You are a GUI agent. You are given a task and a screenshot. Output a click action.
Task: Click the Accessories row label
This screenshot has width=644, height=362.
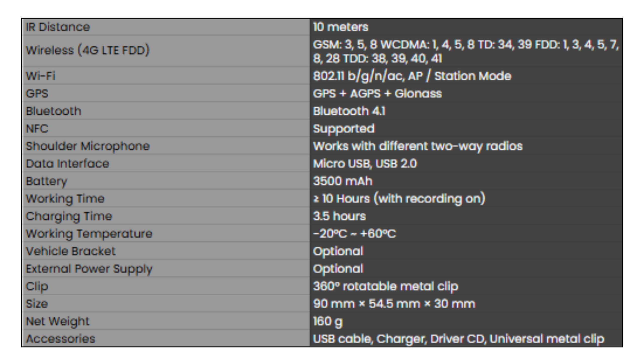click(61, 339)
